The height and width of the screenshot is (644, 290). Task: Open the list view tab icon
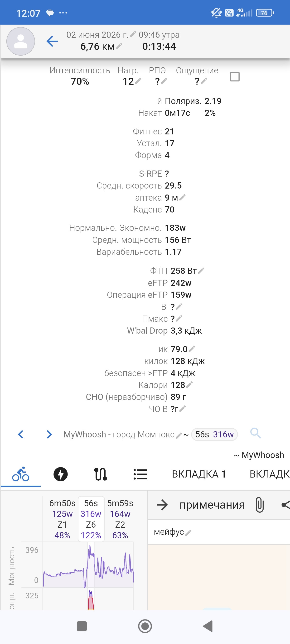(x=140, y=474)
